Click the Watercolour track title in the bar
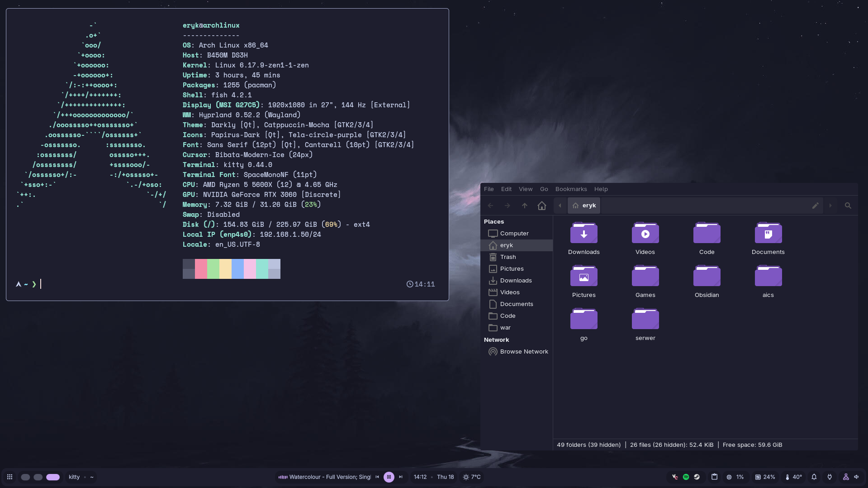The image size is (868, 488). coord(330,477)
